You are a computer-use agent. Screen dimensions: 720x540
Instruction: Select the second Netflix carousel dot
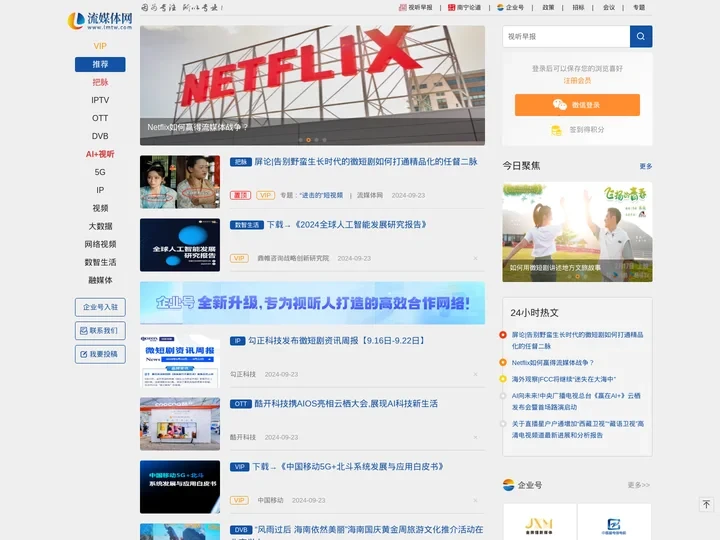(309, 140)
